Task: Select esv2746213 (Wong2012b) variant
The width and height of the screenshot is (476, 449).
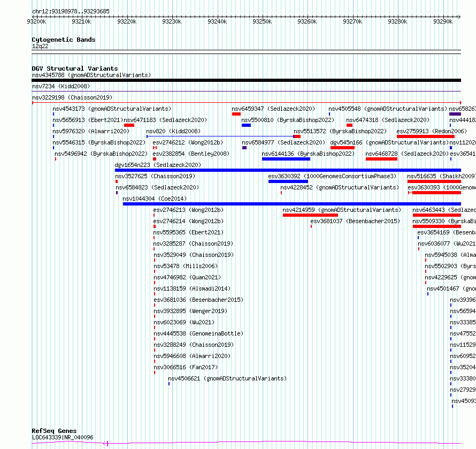Action: coord(188,210)
